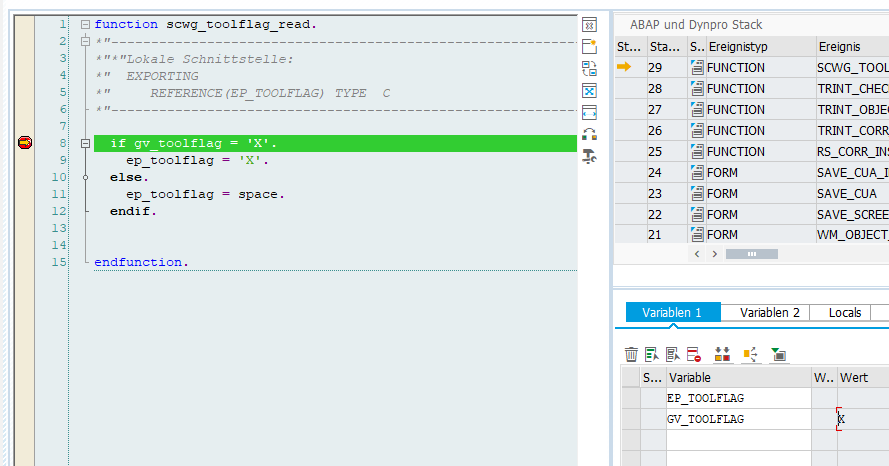Click the Wert cell for GV_TOOLFLAG
The height and width of the screenshot is (466, 889).
pos(862,420)
